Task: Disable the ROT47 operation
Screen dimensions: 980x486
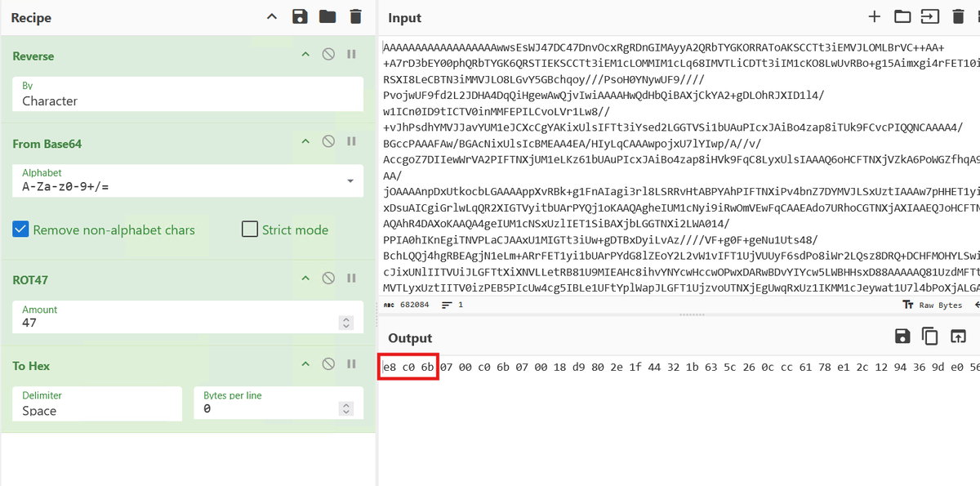Action: click(328, 279)
